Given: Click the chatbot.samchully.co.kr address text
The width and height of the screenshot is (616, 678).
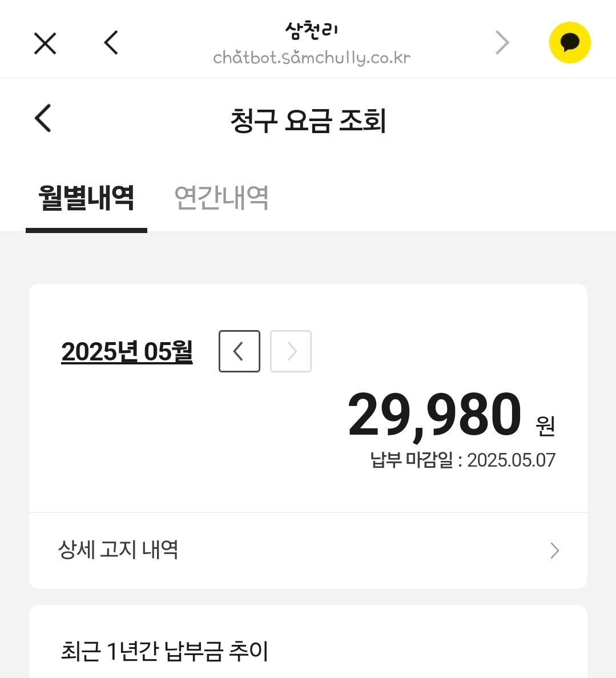Looking at the screenshot, I should pyautogui.click(x=312, y=58).
